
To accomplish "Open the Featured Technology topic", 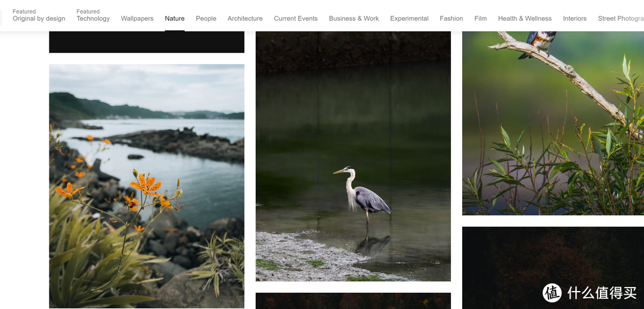I will (93, 16).
